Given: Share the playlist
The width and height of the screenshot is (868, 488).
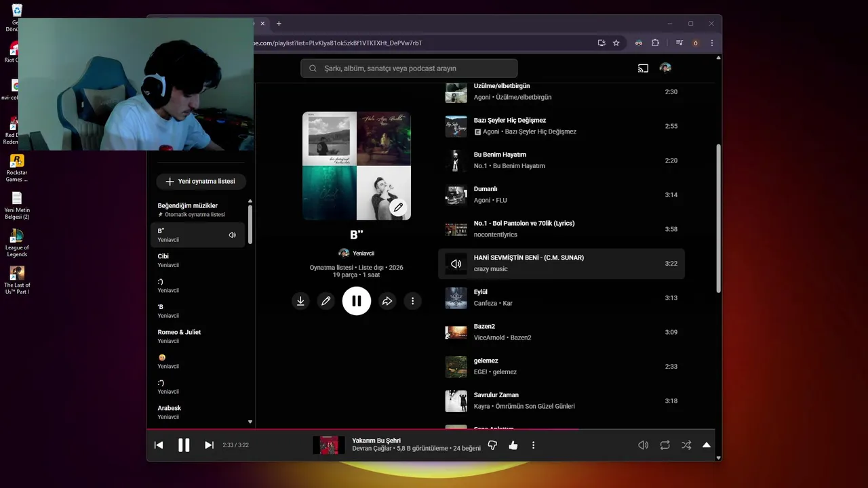Looking at the screenshot, I should coord(387,301).
